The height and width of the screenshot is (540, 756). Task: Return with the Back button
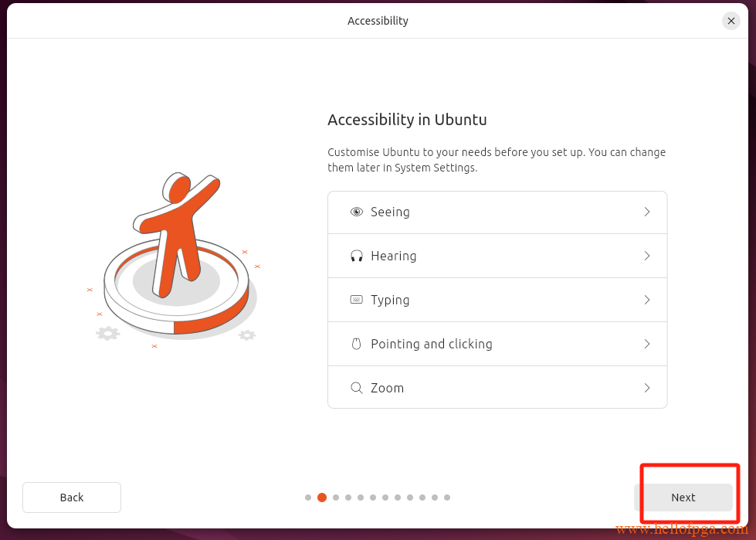(72, 497)
